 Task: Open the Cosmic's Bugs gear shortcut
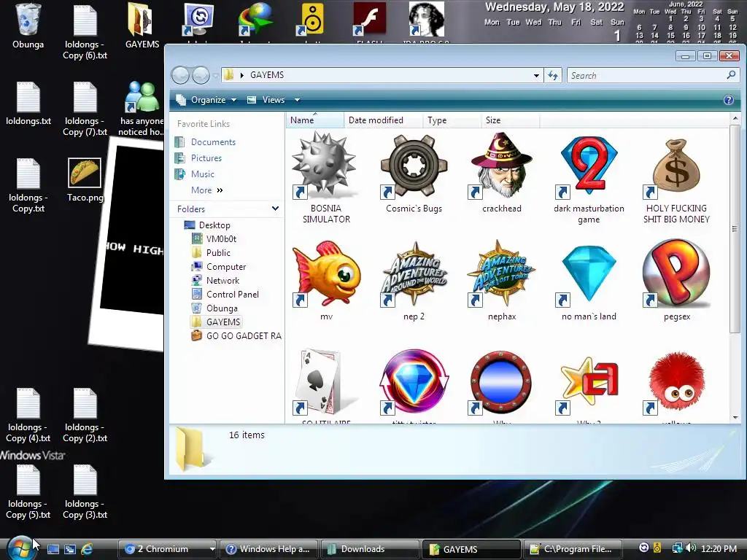pos(414,166)
